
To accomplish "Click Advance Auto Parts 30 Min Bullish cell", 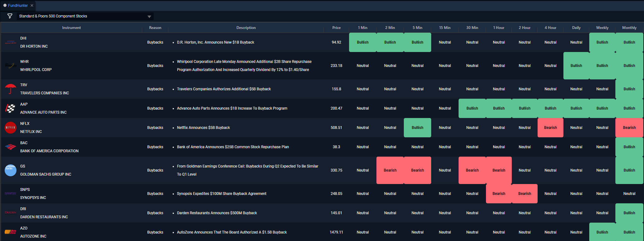I will (472, 108).
